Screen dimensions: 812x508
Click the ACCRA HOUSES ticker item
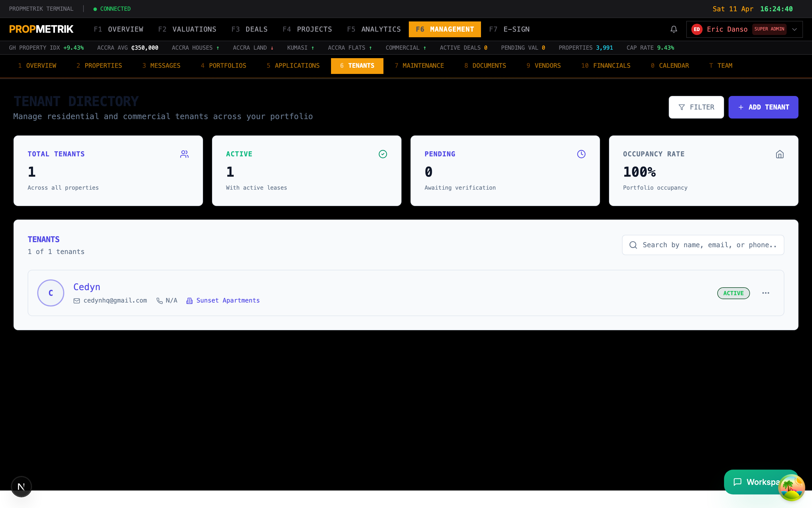[195, 48]
